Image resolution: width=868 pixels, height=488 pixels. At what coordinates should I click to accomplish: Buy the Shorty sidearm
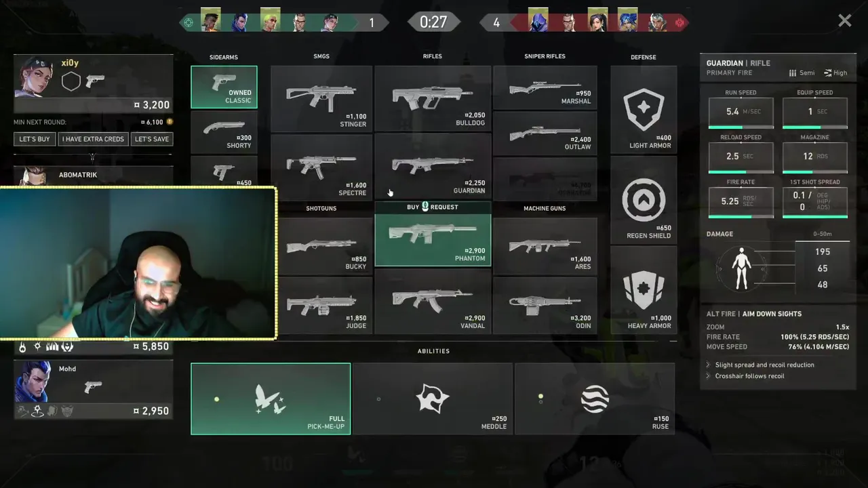(x=224, y=131)
